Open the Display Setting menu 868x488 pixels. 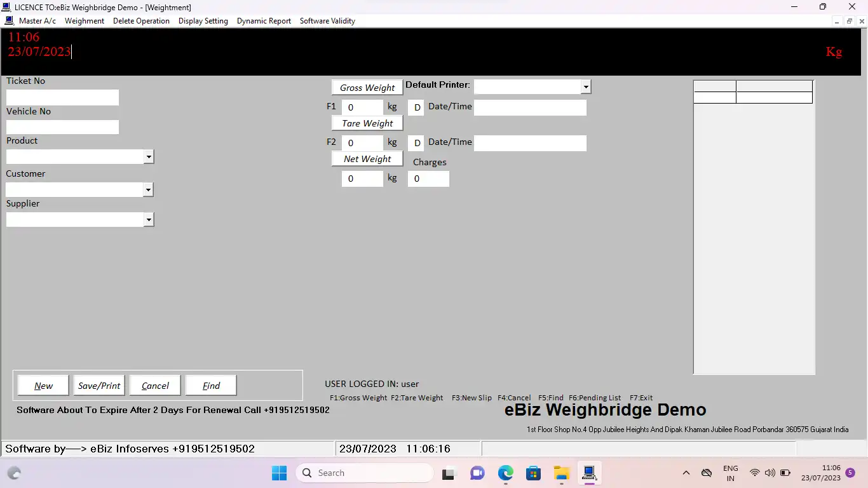tap(203, 21)
